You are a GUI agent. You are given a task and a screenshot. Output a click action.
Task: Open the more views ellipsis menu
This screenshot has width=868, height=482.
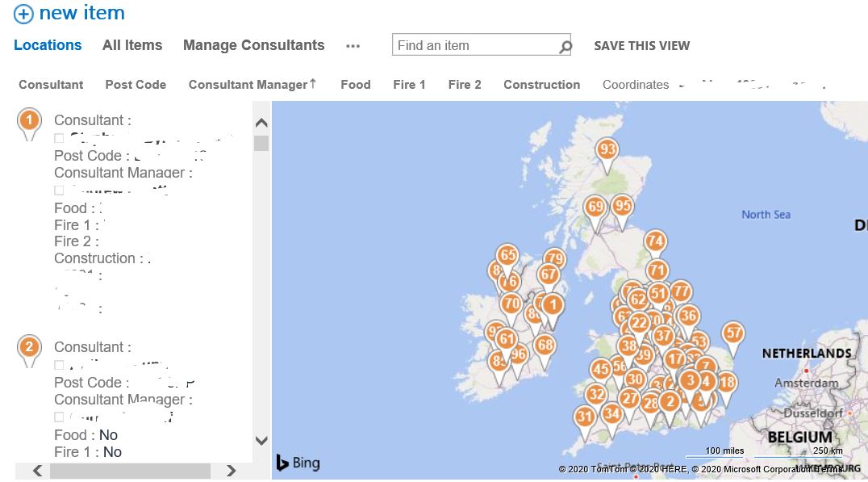click(353, 46)
